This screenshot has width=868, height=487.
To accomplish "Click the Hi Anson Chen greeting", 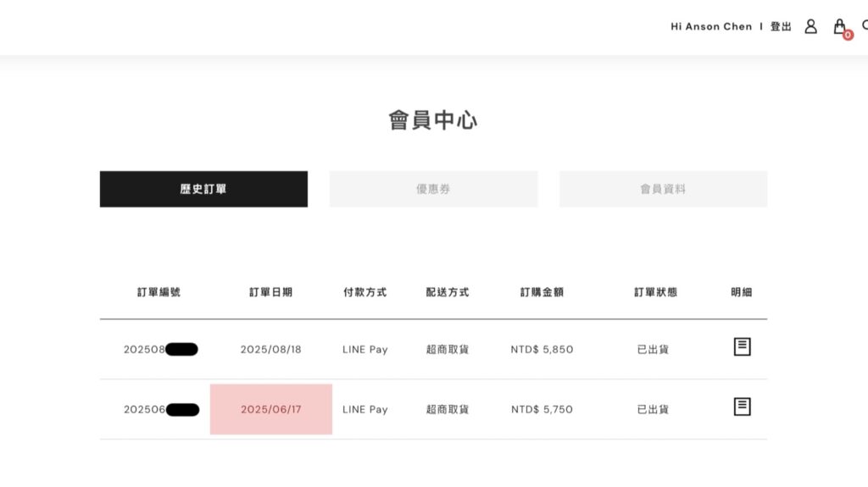I will point(711,27).
